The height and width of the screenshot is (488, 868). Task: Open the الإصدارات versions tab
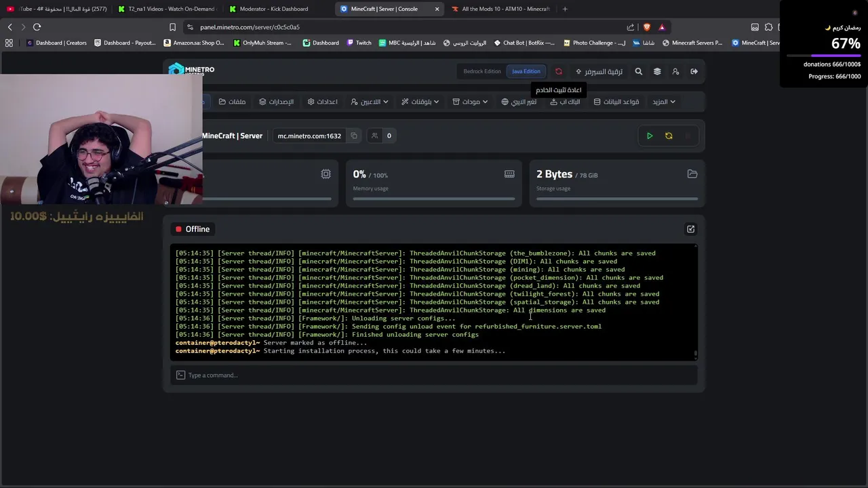pos(277,102)
